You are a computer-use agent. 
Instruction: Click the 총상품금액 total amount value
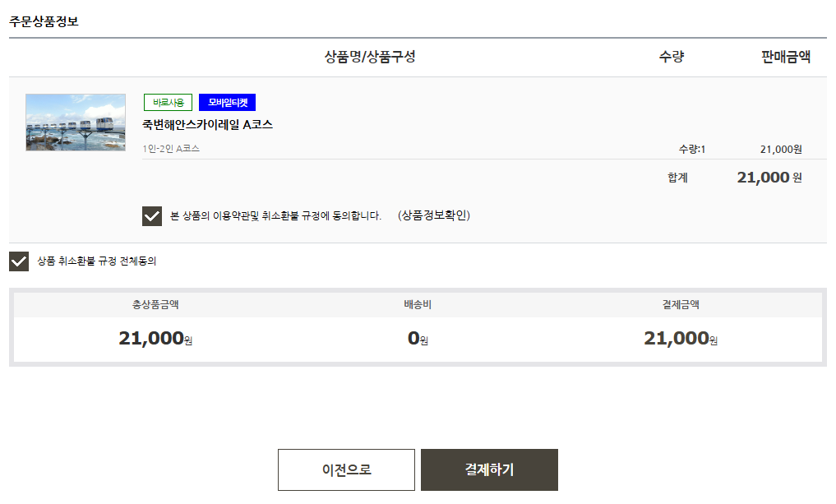pyautogui.click(x=156, y=336)
